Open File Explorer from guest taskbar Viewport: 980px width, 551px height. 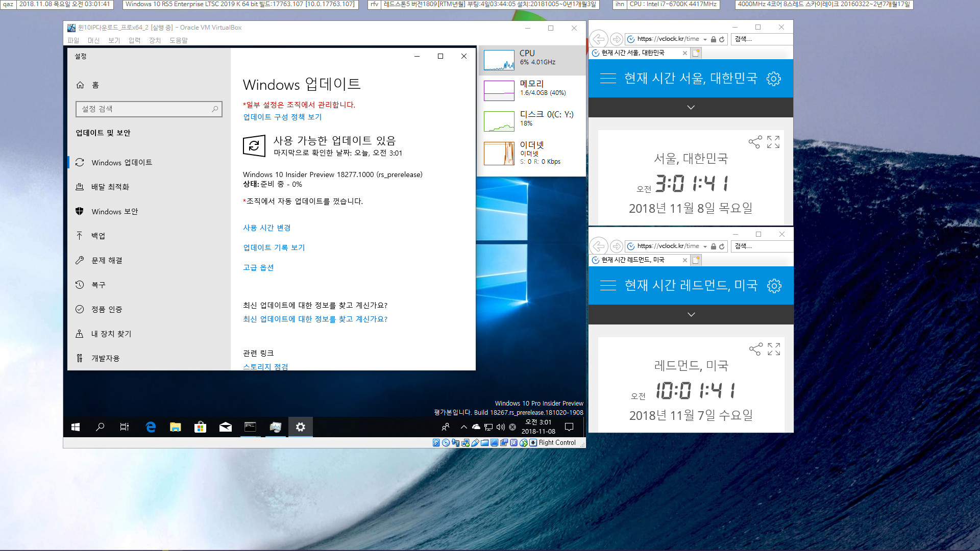click(176, 427)
